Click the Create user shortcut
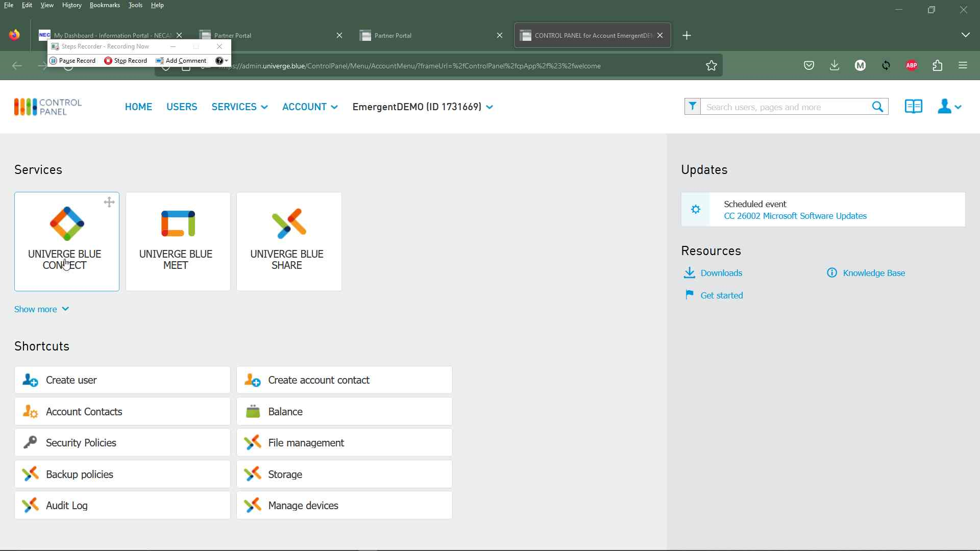This screenshot has width=980, height=551. (x=122, y=380)
